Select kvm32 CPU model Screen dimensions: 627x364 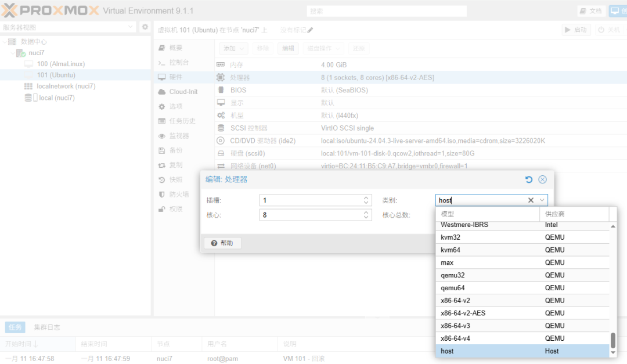pyautogui.click(x=522, y=237)
